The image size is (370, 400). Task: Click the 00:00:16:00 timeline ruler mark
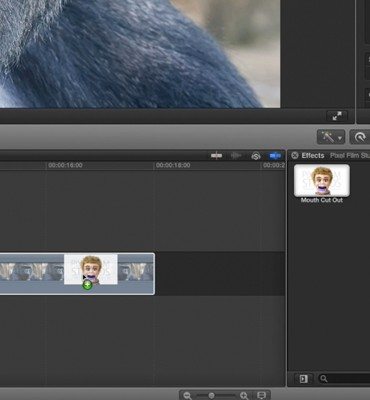click(65, 165)
